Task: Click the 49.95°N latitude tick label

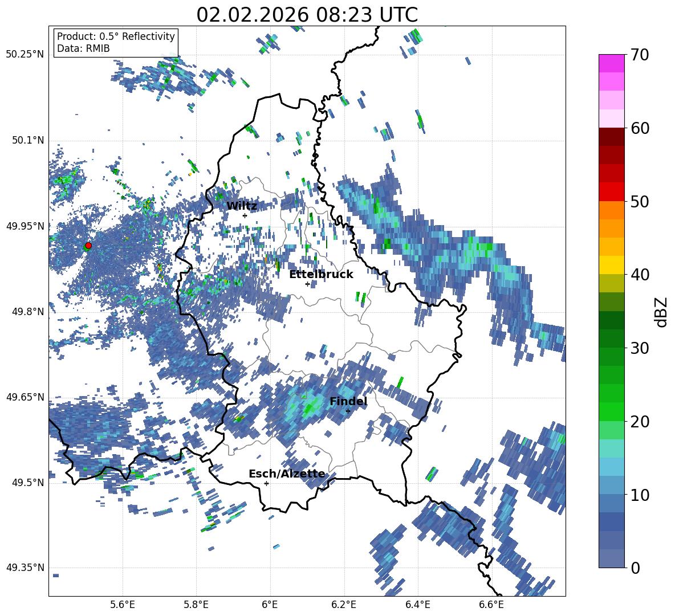Action: [x=25, y=226]
